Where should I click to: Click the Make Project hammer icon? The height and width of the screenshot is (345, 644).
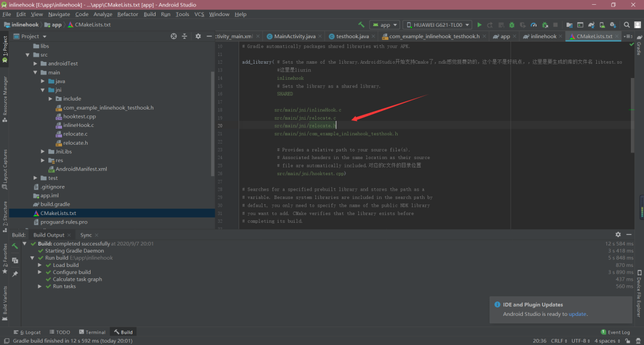361,24
